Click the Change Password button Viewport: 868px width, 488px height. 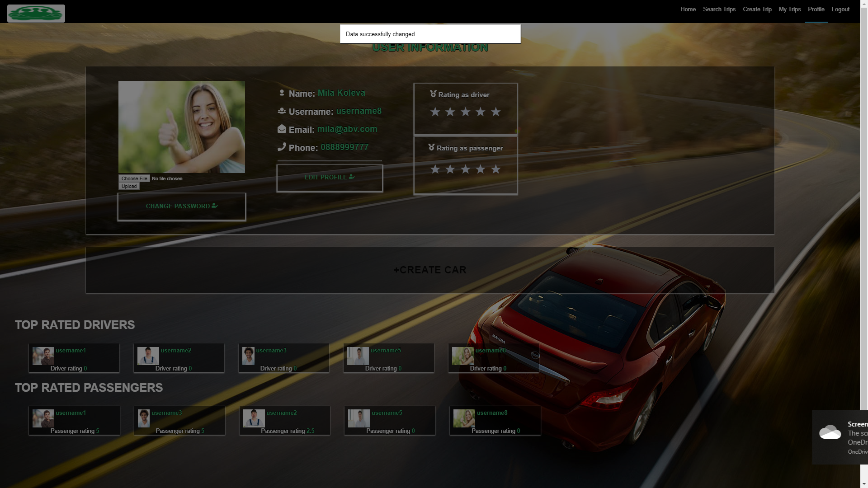point(182,206)
